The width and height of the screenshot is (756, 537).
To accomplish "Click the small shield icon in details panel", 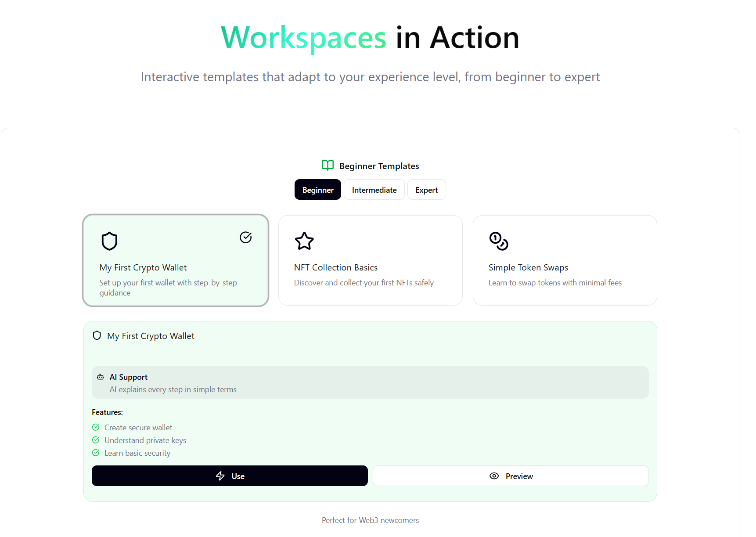I will 97,336.
